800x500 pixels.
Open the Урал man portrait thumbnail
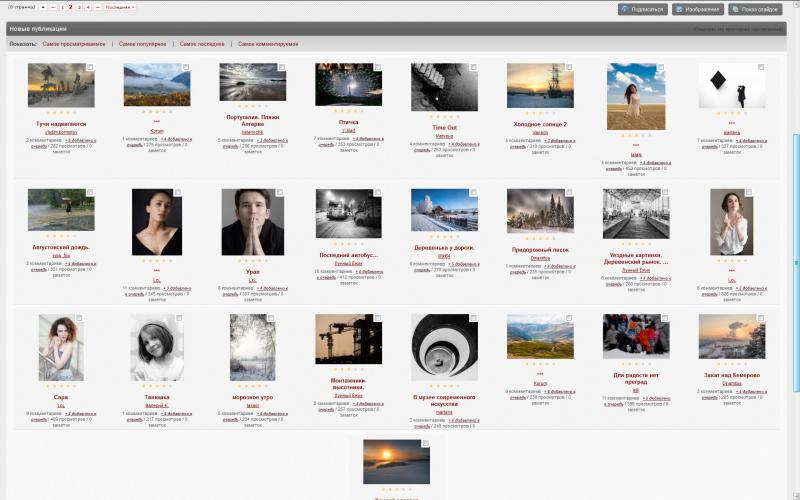click(253, 222)
